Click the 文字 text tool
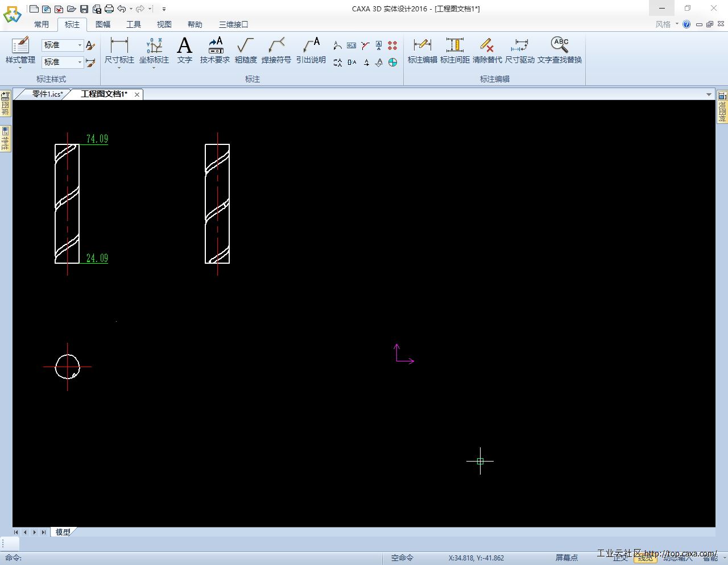This screenshot has width=728, height=565. click(184, 50)
